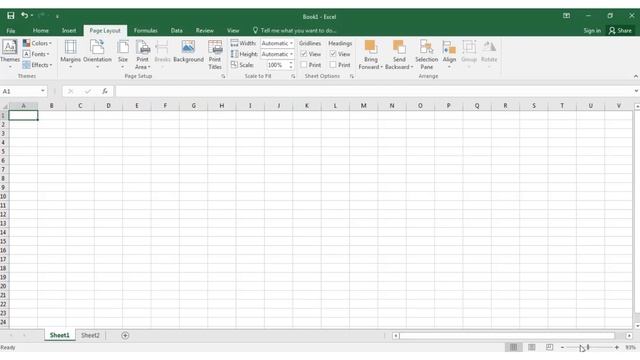640x360 pixels.
Task: Toggle Headings View checkbox
Action: [x=333, y=54]
